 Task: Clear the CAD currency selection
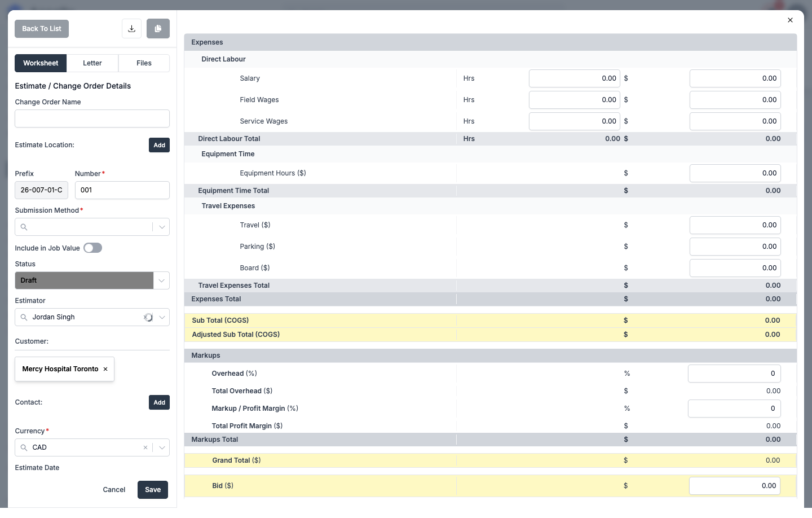pyautogui.click(x=145, y=447)
